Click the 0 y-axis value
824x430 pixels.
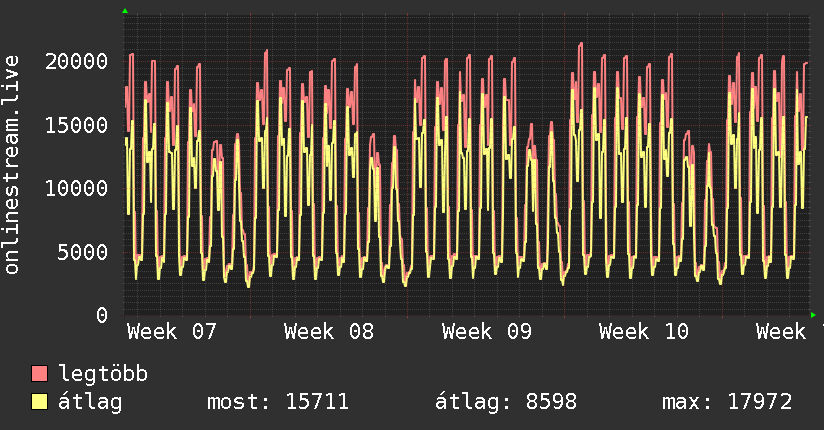tap(102, 315)
